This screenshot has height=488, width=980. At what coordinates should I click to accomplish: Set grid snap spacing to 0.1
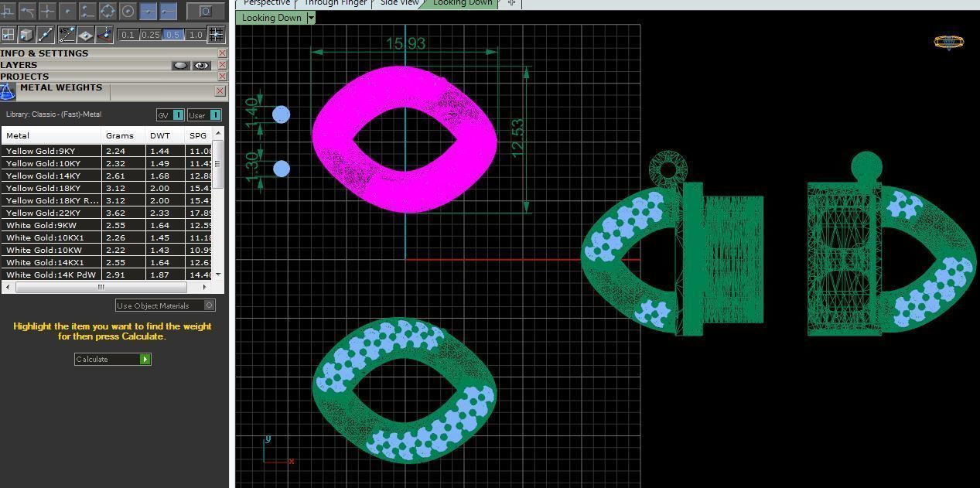pos(128,35)
